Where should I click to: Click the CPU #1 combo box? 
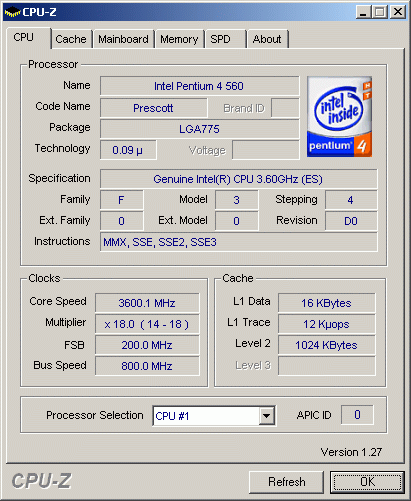click(214, 416)
